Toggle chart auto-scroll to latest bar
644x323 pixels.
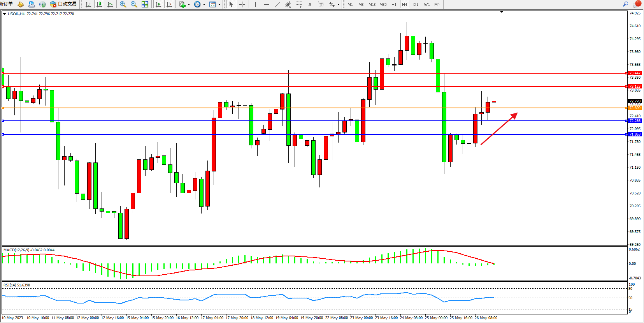click(158, 4)
